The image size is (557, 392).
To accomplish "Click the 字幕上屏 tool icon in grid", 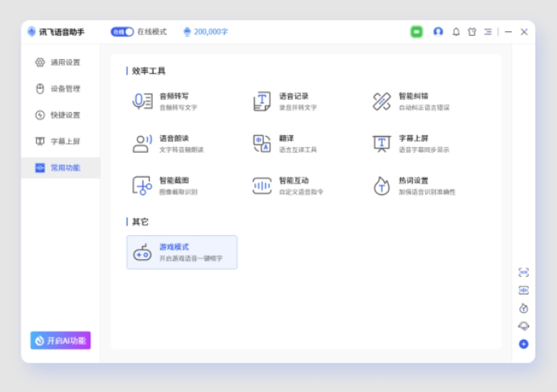I will click(x=382, y=143).
